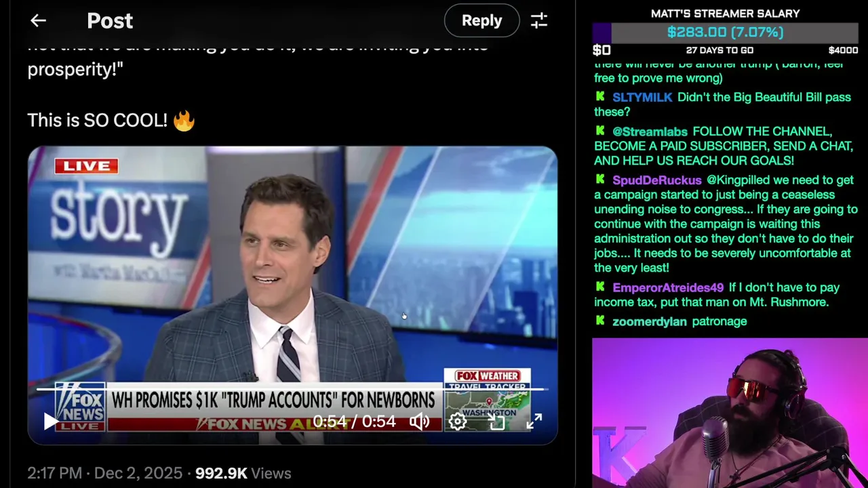Click the MATT'S STREAMER SALARY title

(x=725, y=14)
